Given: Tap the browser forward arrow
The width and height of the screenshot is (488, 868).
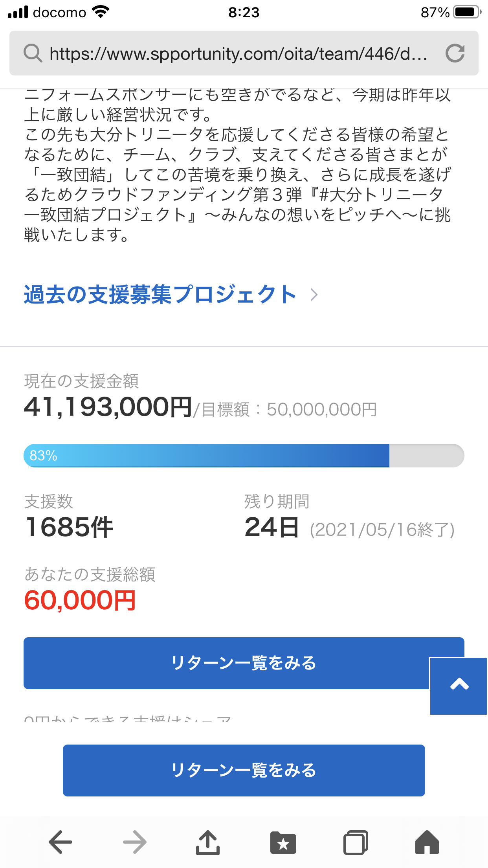Looking at the screenshot, I should pyautogui.click(x=134, y=842).
